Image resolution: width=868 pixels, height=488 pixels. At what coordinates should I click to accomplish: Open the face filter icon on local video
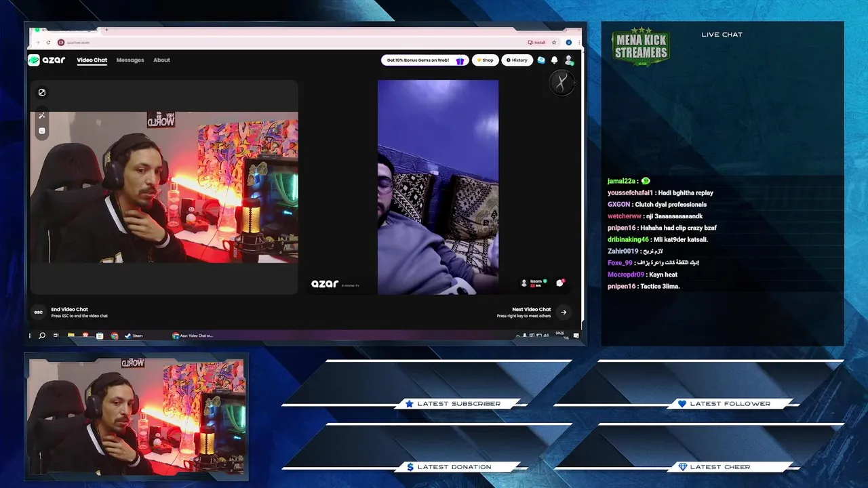pyautogui.click(x=41, y=131)
